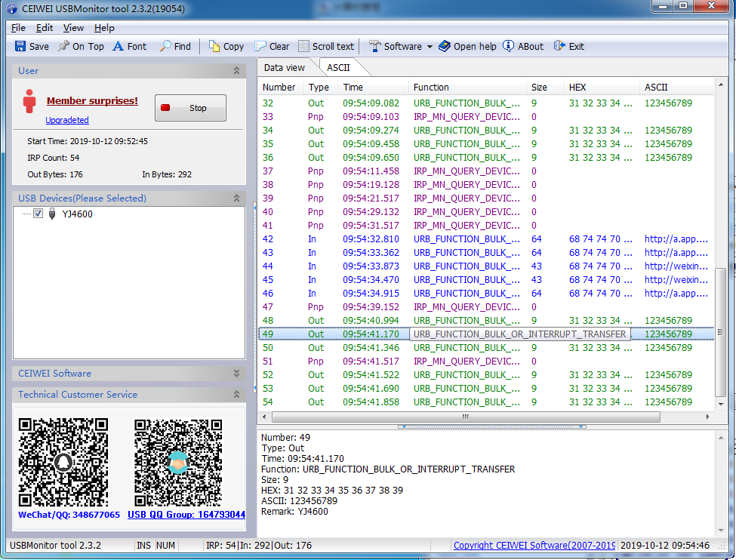Open the Find tool
Image resolution: width=736 pixels, height=560 pixels.
point(175,46)
